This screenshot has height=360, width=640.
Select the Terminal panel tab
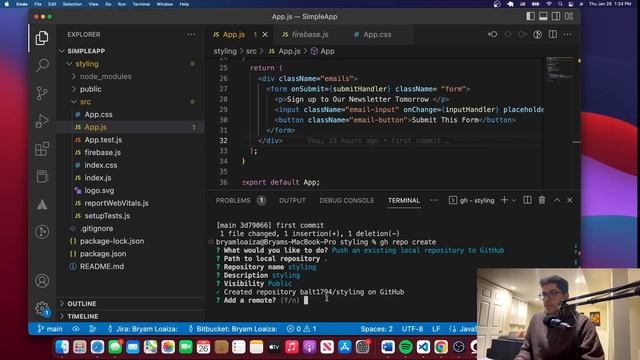click(404, 200)
